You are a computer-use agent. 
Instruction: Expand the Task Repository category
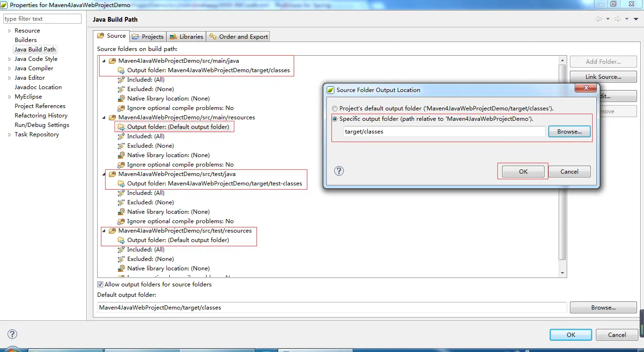pyautogui.click(x=9, y=134)
